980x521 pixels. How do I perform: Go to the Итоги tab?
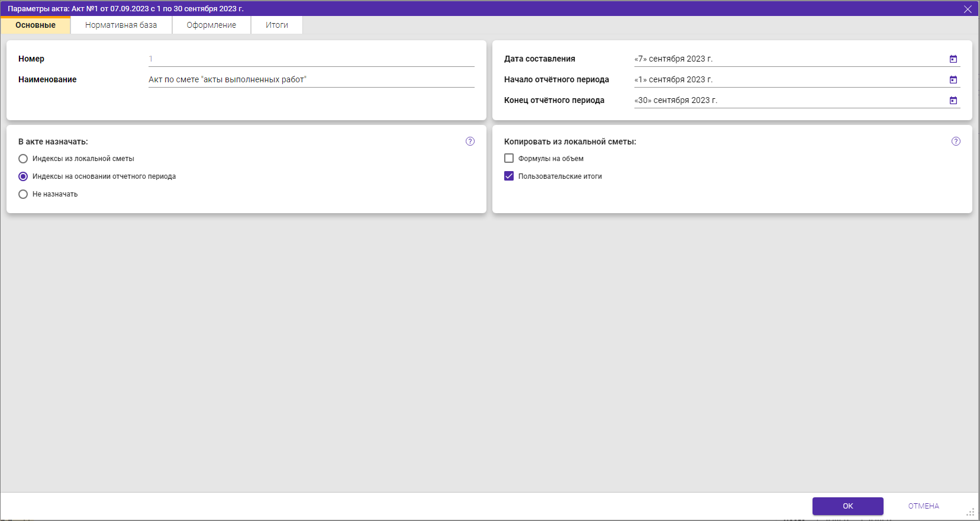(276, 25)
